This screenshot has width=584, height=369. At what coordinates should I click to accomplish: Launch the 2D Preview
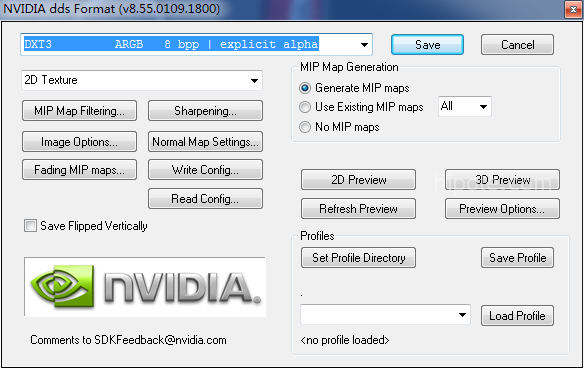click(358, 180)
